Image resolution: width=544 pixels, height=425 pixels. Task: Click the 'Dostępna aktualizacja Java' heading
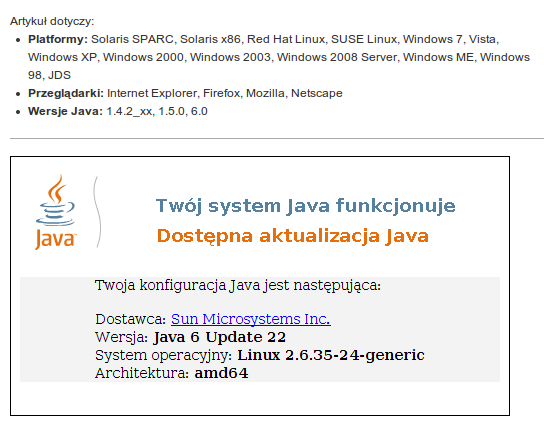tap(292, 236)
